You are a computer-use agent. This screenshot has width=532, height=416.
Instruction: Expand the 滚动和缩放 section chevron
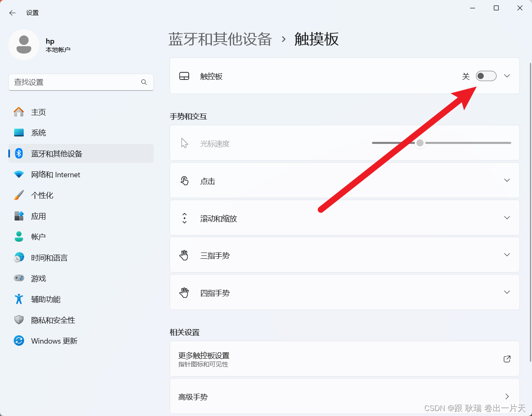point(507,218)
